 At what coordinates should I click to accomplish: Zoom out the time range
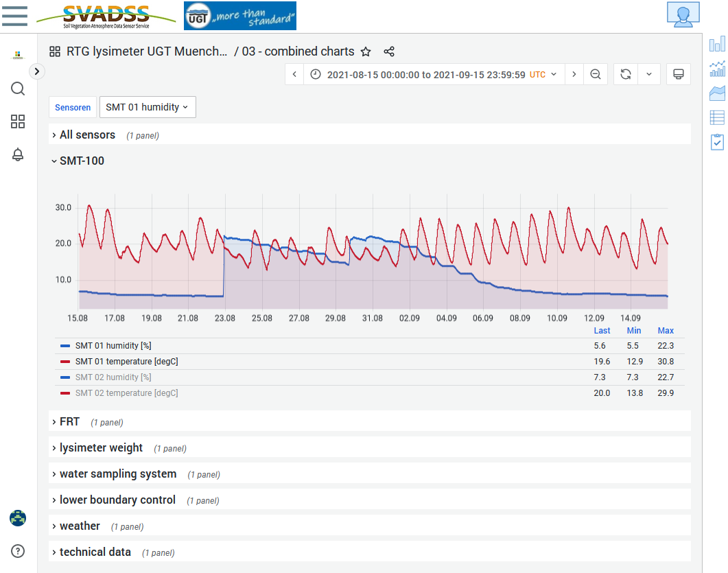[596, 74]
